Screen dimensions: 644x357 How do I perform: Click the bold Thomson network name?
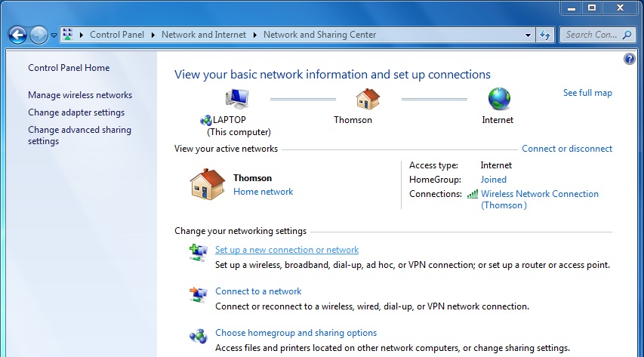click(x=253, y=178)
